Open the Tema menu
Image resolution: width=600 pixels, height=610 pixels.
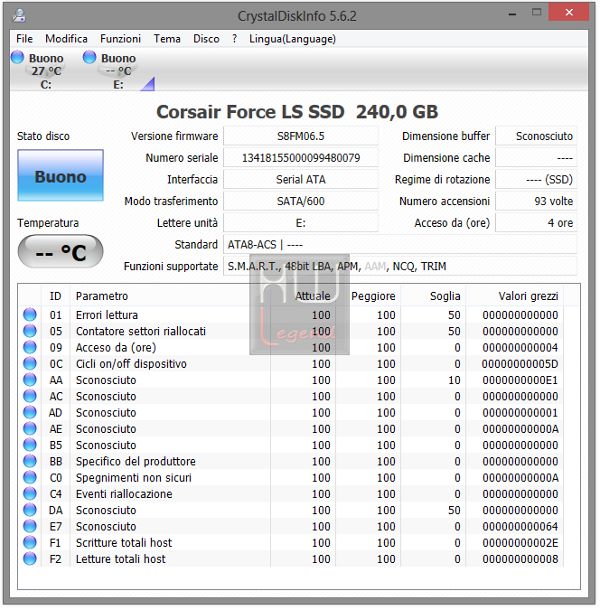(x=167, y=39)
